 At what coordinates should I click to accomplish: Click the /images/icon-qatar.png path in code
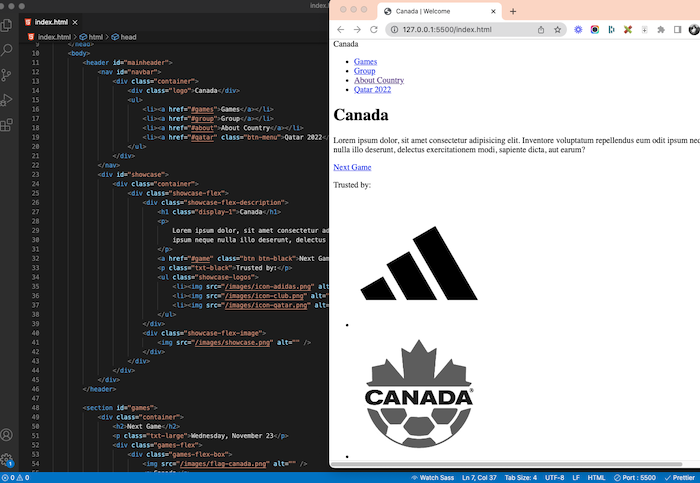click(x=266, y=305)
